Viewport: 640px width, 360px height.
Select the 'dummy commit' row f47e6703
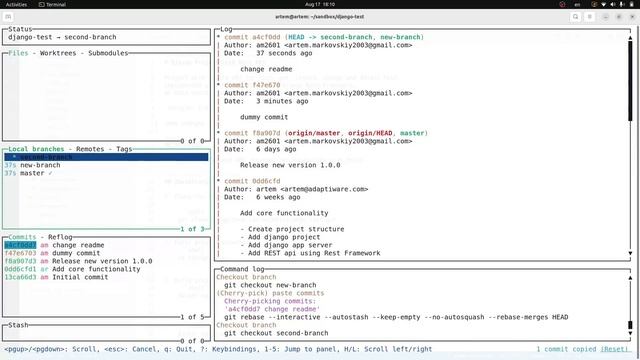[x=106, y=253]
